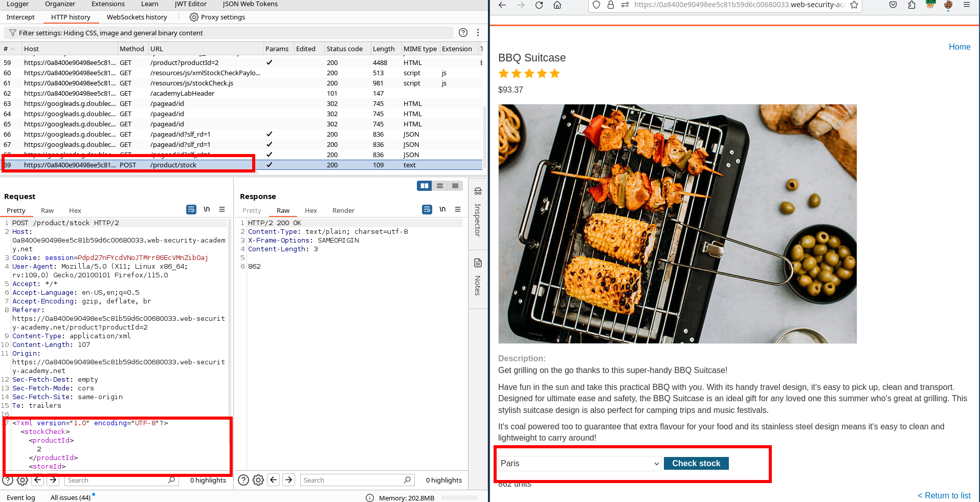Image resolution: width=980 pixels, height=502 pixels.
Task: Go to Firefox home page icon
Action: tap(558, 5)
